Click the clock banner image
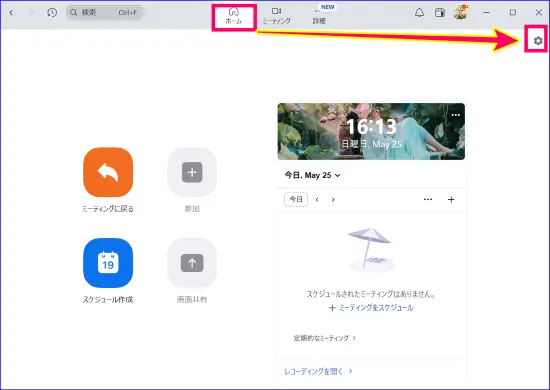Image resolution: width=550 pixels, height=390 pixels. (x=371, y=132)
